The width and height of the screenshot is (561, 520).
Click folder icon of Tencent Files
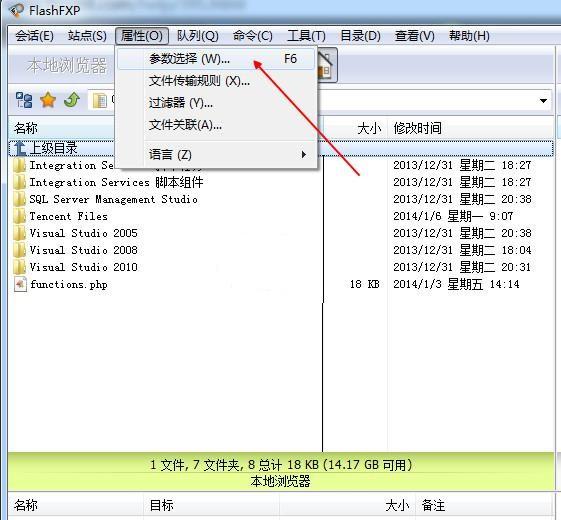pos(20,217)
